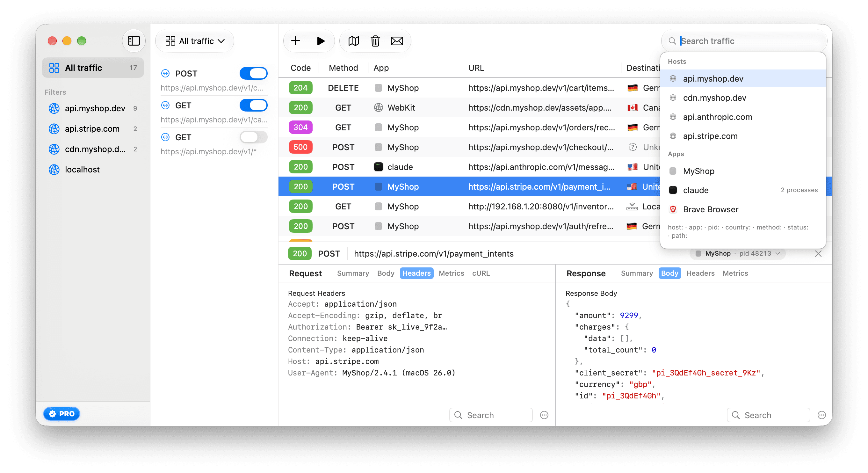Screen dimensions: 868x473
Task: Click the envelope icon in toolbar
Action: [397, 41]
